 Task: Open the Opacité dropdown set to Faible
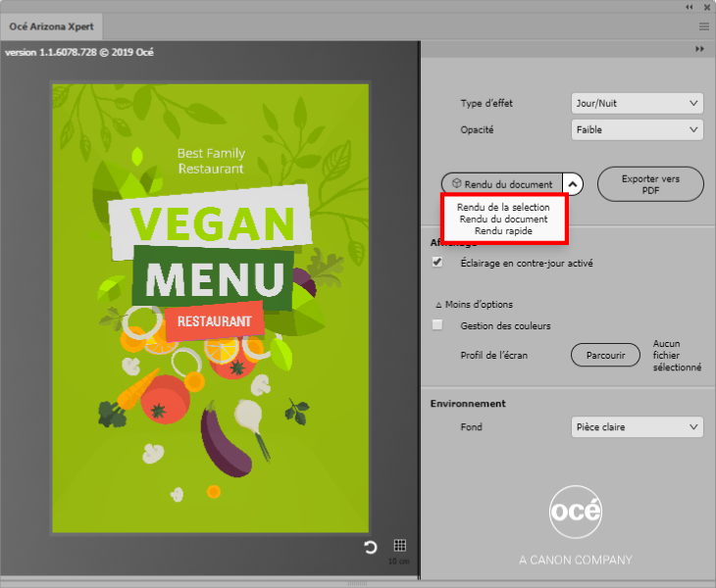pyautogui.click(x=637, y=130)
